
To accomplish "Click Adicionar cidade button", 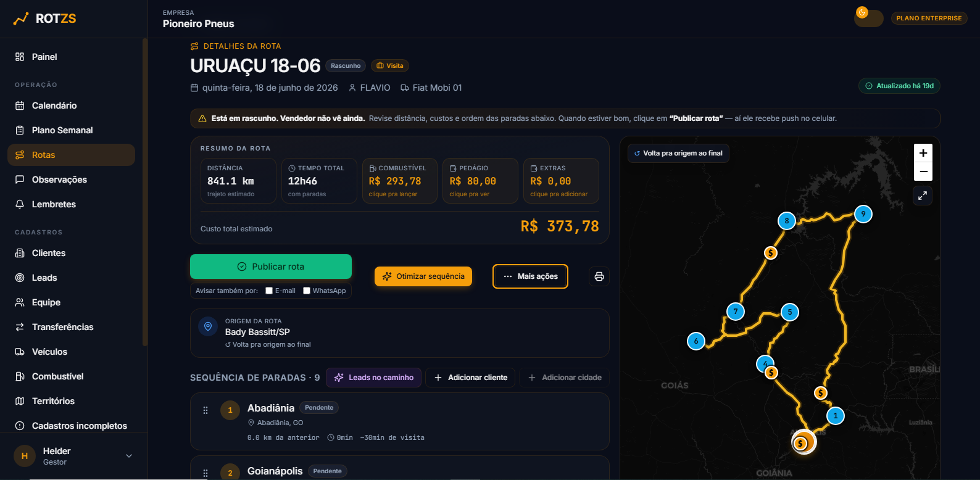I will [565, 378].
